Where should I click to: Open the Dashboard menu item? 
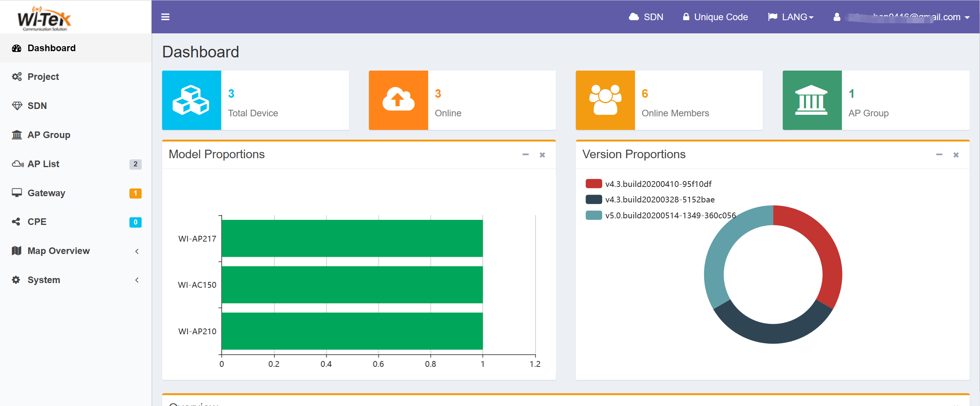[x=76, y=48]
